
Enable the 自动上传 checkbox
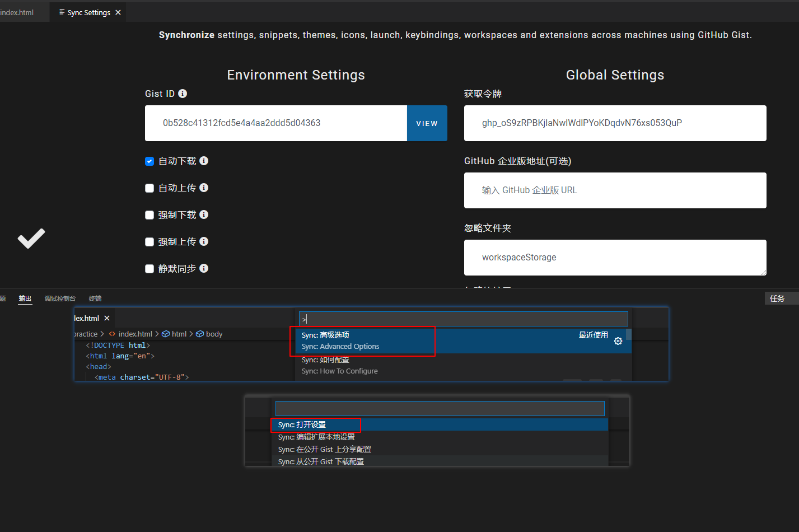[149, 188]
